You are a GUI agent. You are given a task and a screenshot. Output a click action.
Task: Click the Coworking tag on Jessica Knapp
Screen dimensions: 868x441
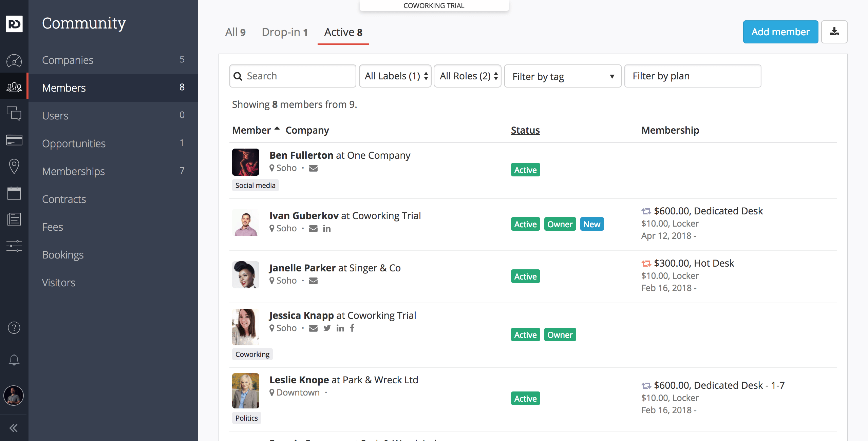(x=252, y=354)
